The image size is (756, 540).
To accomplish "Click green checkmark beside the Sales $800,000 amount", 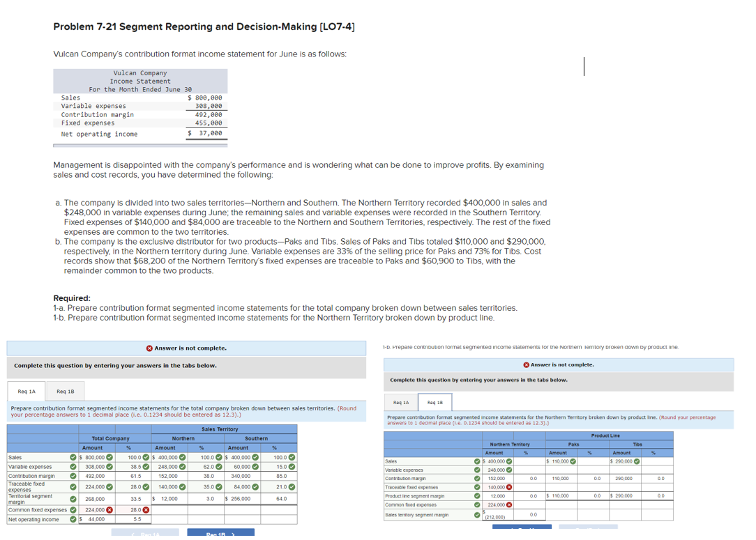I will [109, 458].
